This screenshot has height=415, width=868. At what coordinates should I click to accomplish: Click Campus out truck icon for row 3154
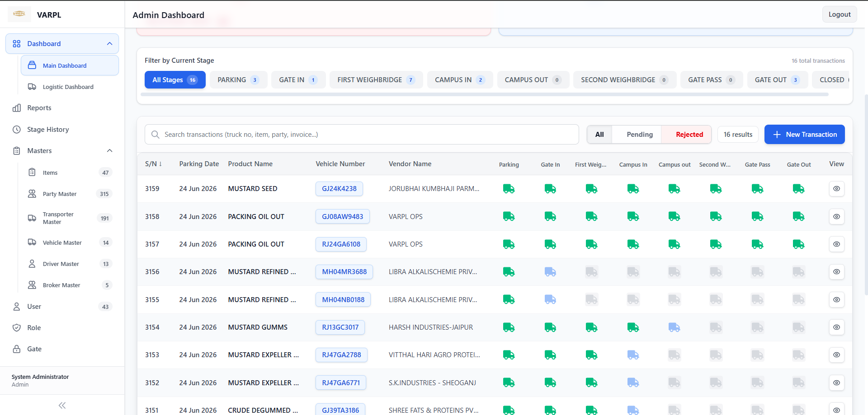point(675,327)
